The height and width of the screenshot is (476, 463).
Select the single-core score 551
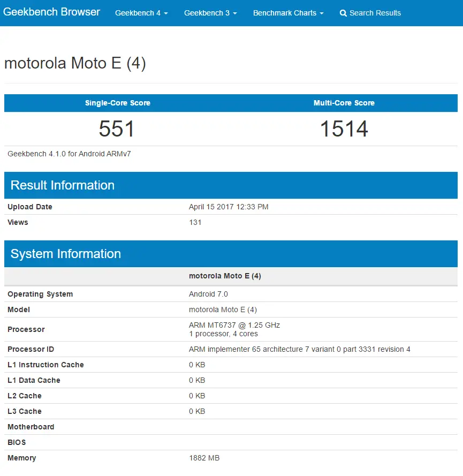[117, 129]
